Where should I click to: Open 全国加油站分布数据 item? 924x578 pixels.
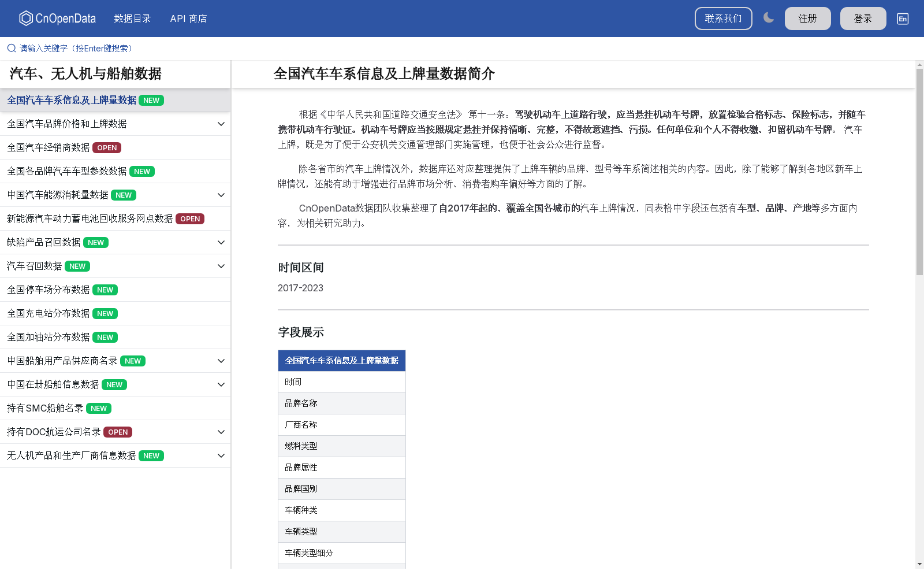tap(115, 337)
